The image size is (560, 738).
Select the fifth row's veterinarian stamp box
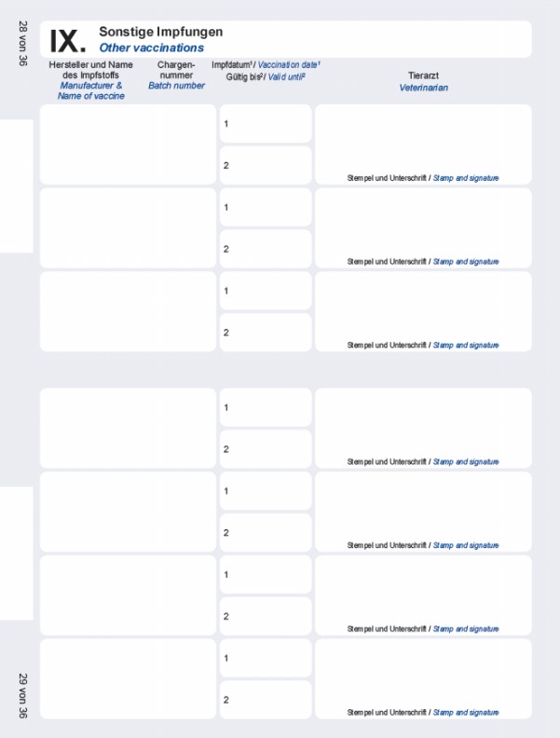(423, 508)
